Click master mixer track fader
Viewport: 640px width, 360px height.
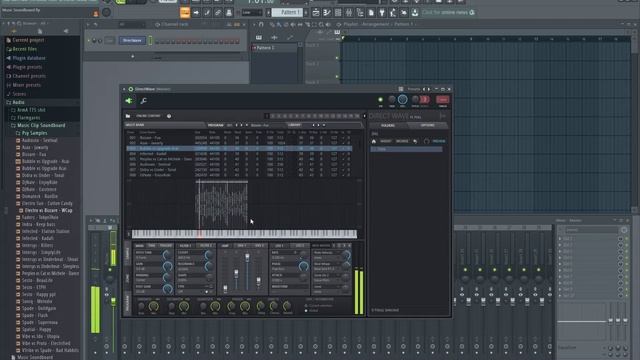(x=113, y=302)
